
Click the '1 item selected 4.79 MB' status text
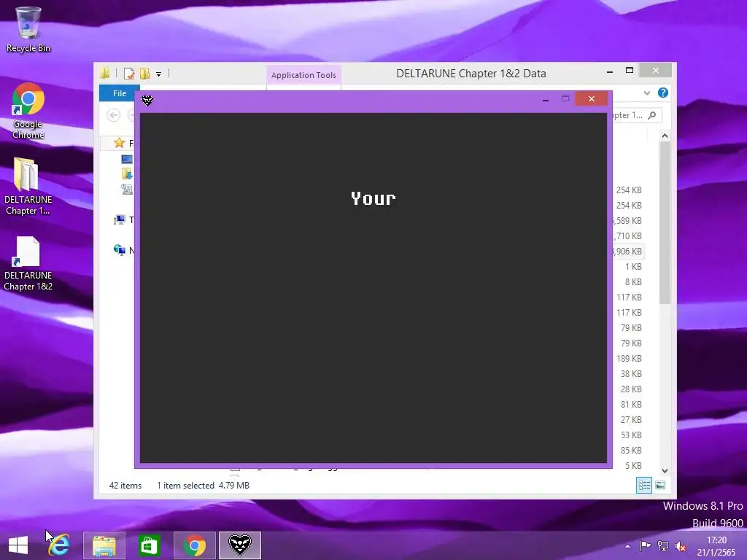204,485
